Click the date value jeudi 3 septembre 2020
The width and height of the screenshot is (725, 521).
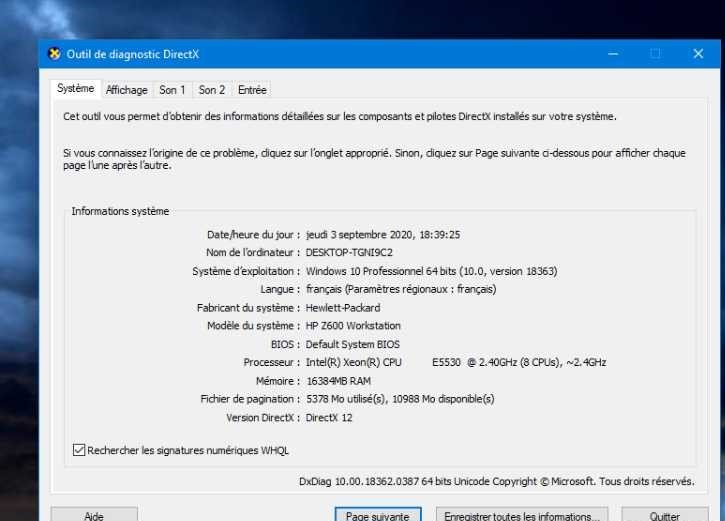point(383,235)
